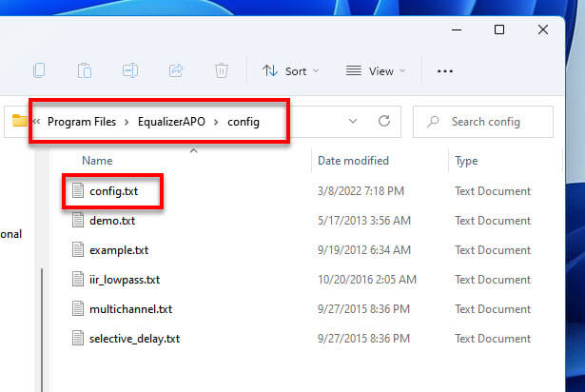Click the multichannel.txt document icon
The image size is (585, 392).
tap(78, 308)
